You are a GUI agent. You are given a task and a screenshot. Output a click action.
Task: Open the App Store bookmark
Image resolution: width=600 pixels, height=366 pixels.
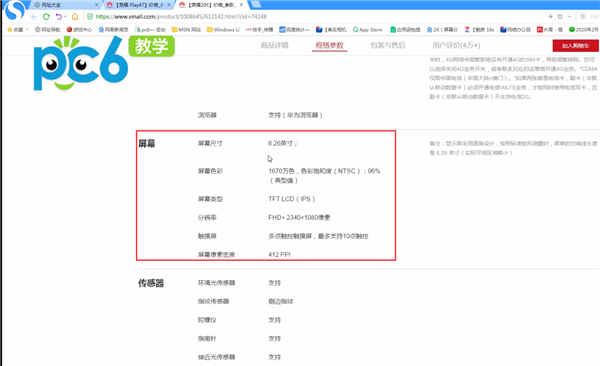click(368, 29)
